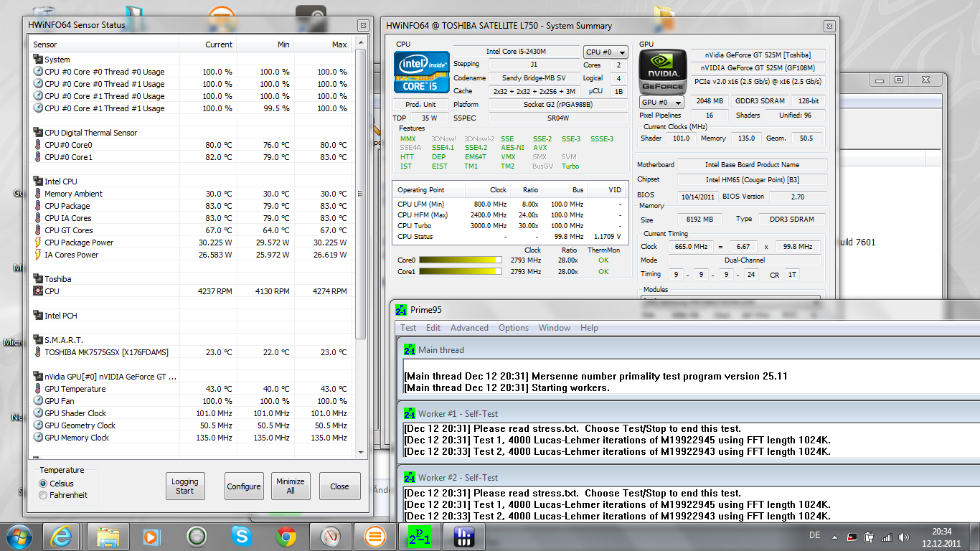Click the Max column header
The image size is (980, 551).
[x=323, y=44]
